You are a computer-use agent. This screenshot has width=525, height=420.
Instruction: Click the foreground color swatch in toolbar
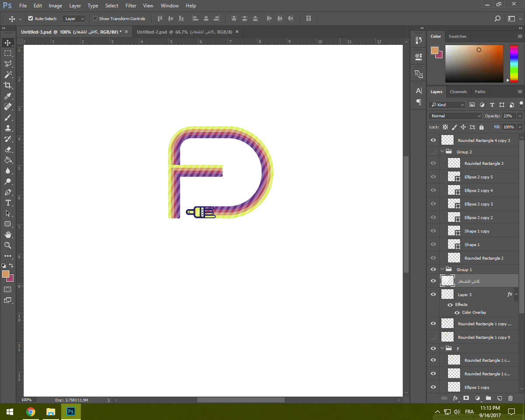point(5,274)
